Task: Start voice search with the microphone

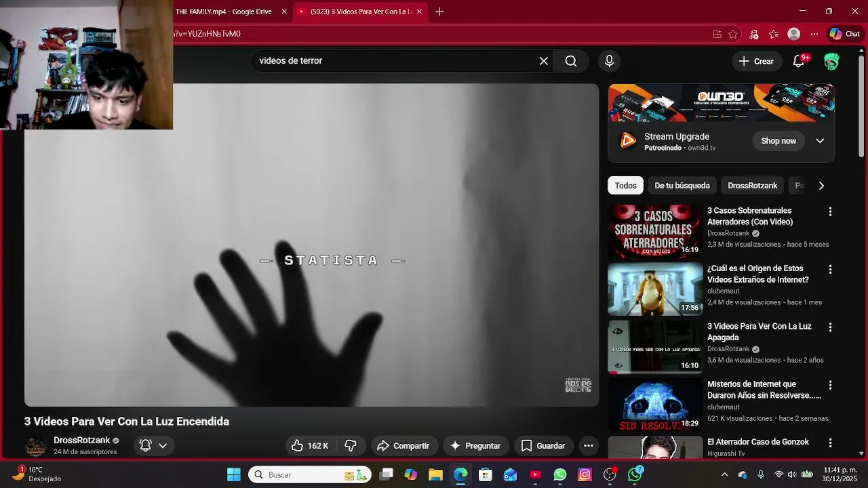Action: (x=609, y=61)
